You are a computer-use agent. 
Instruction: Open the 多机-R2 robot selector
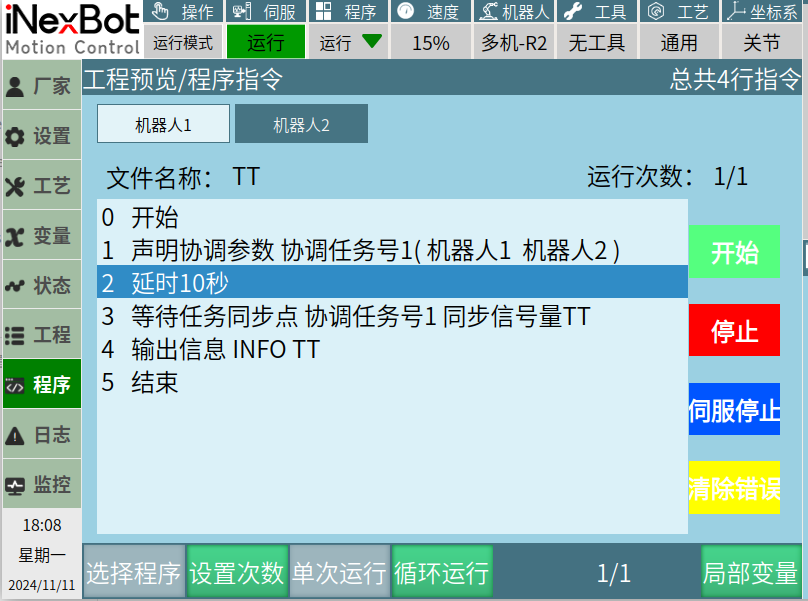click(514, 43)
